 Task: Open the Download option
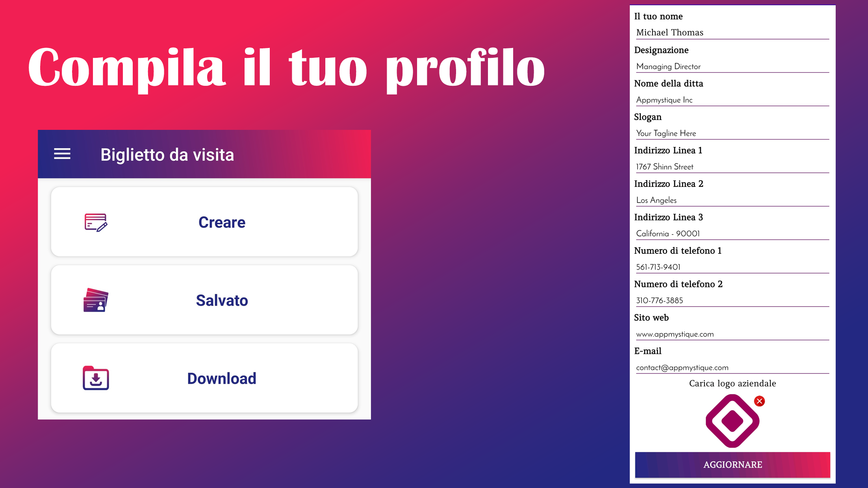coord(204,378)
